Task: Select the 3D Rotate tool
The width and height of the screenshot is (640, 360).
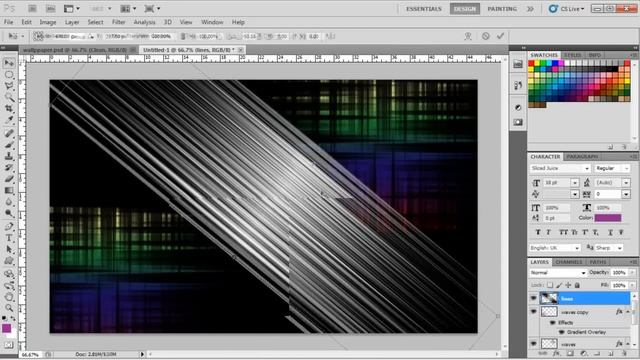Action: [x=9, y=274]
